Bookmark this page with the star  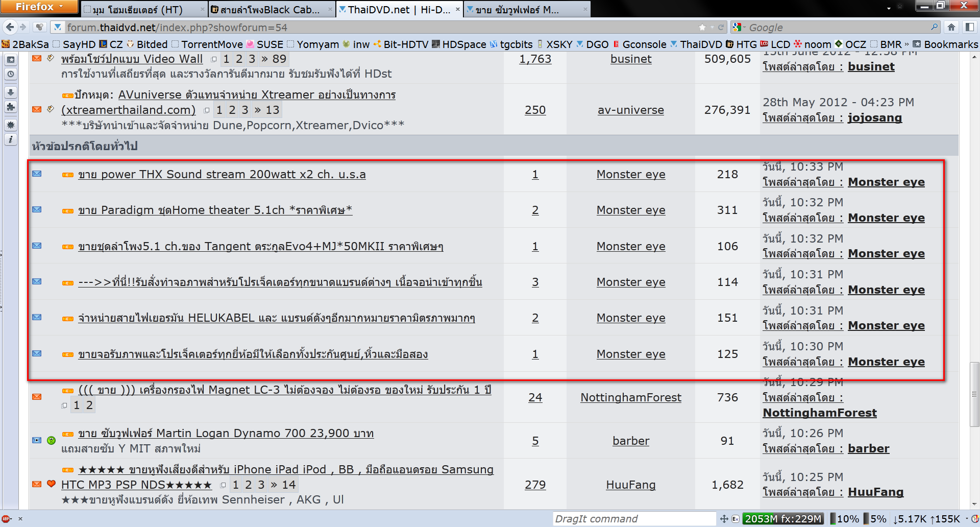(x=702, y=27)
